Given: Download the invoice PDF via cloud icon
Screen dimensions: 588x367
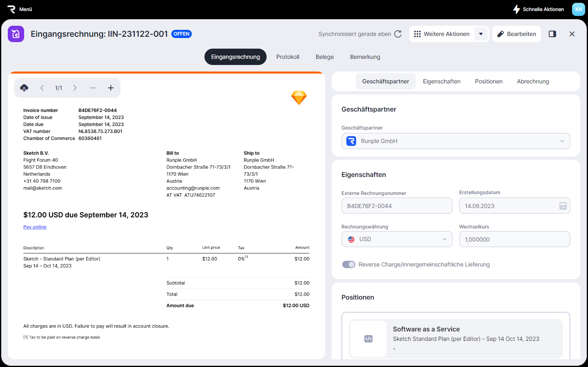Looking at the screenshot, I should (24, 88).
